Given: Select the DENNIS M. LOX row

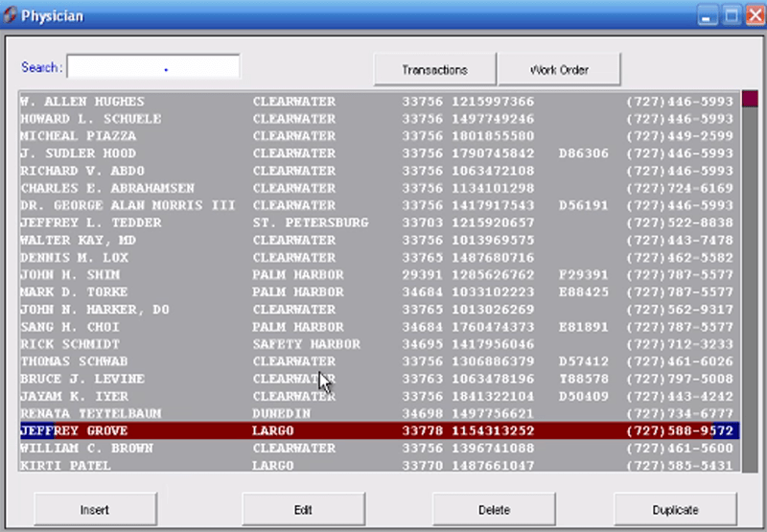Looking at the screenshot, I should [x=380, y=258].
